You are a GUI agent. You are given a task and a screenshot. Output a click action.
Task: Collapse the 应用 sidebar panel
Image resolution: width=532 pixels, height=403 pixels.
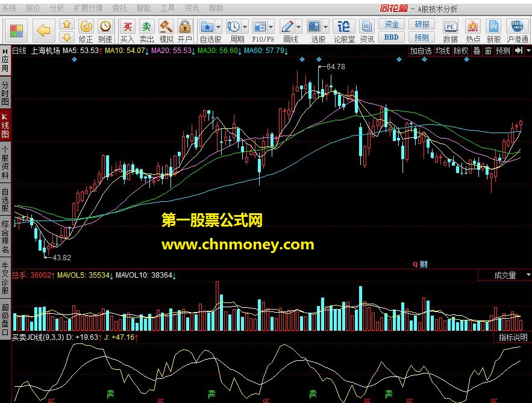tap(5, 60)
